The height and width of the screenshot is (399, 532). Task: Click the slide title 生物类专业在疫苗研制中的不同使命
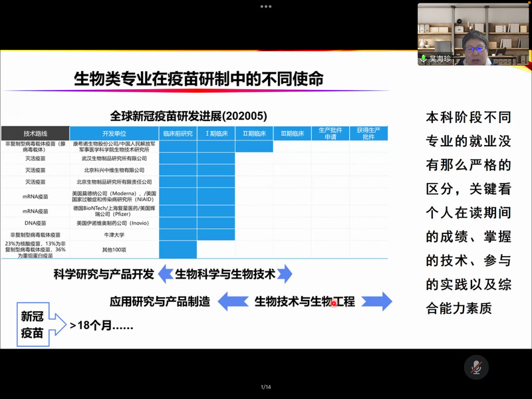point(199,80)
